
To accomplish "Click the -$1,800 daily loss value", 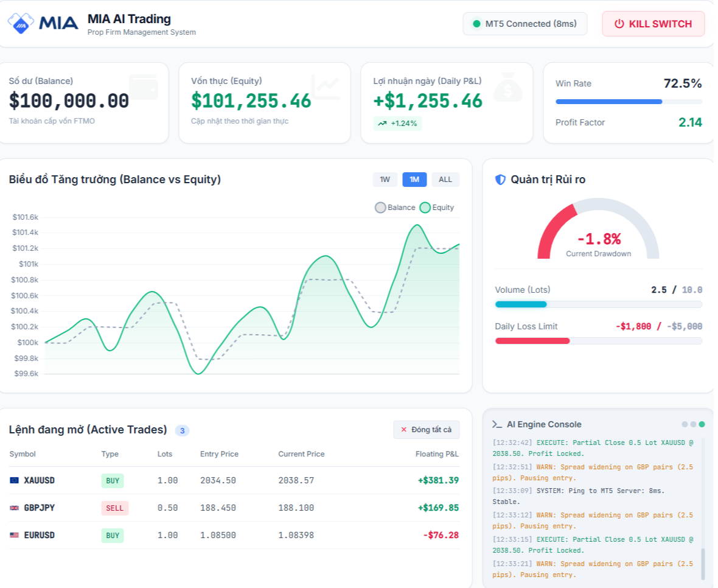I will (633, 326).
